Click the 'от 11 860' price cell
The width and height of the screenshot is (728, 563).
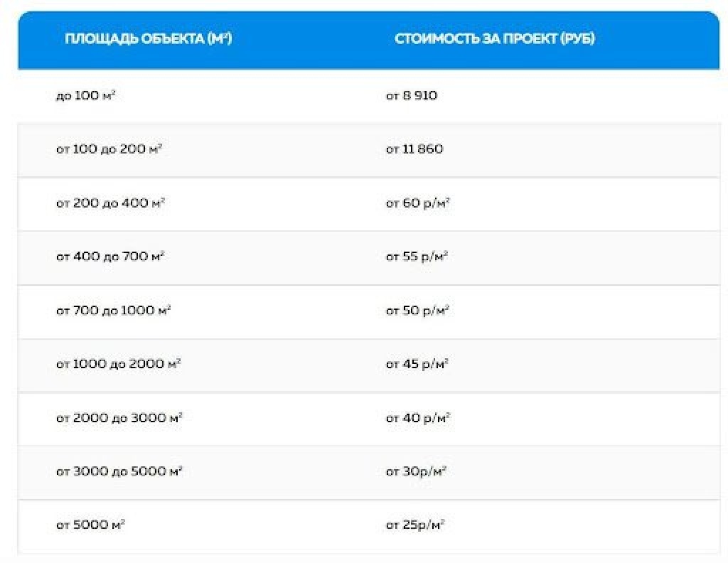414,149
